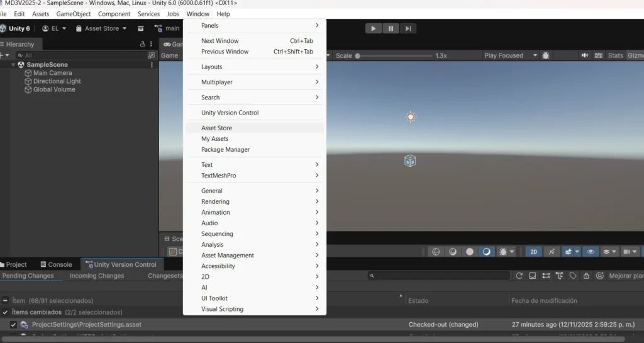
Task: Click the frame debugger bug icon in Game toolbar
Action: tap(545, 55)
